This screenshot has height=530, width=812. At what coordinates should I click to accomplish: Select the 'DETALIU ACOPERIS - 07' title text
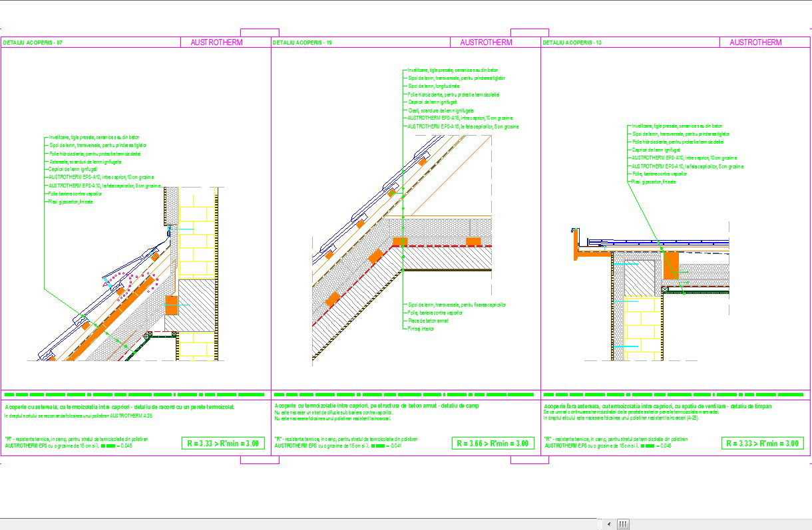[33, 43]
